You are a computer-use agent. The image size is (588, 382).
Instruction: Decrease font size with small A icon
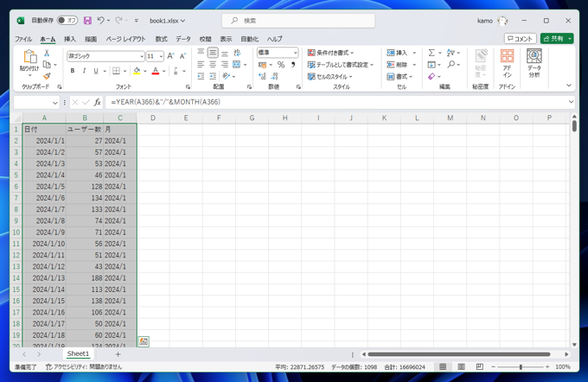(x=182, y=56)
